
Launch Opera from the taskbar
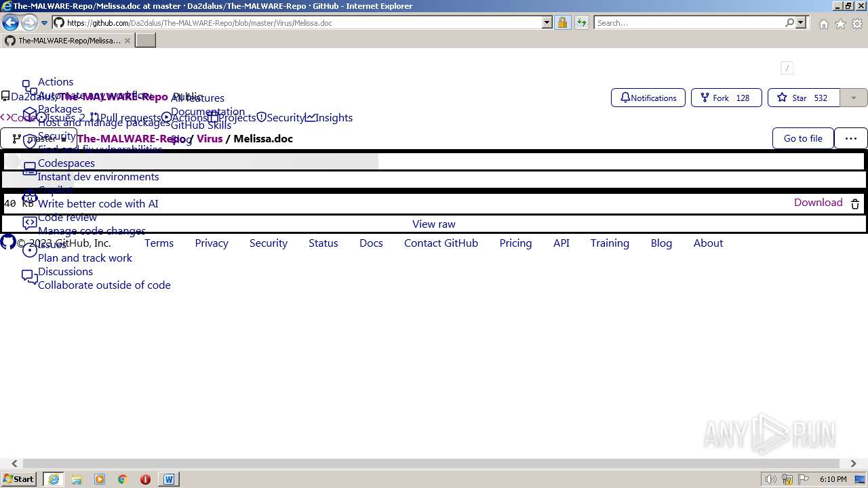pyautogui.click(x=145, y=479)
